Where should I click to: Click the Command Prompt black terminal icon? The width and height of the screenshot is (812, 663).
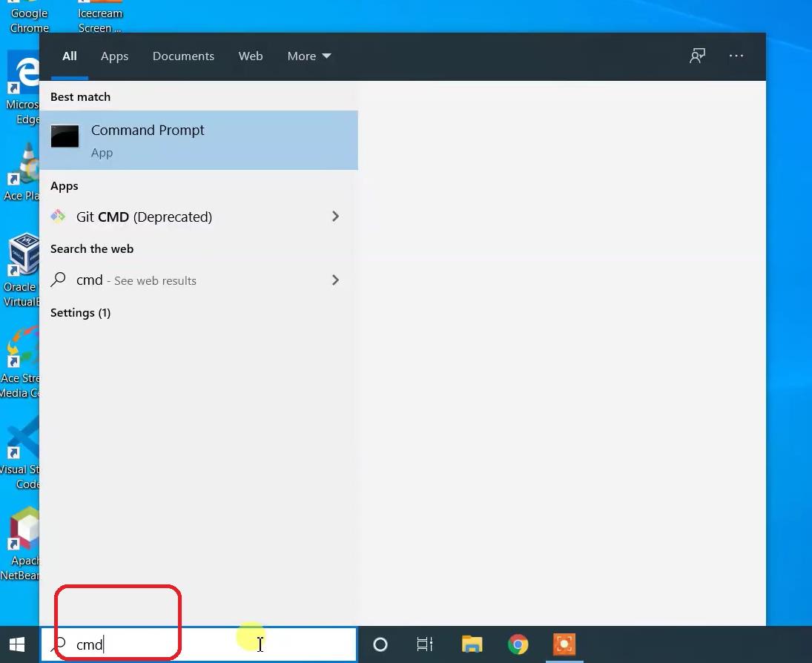(65, 136)
